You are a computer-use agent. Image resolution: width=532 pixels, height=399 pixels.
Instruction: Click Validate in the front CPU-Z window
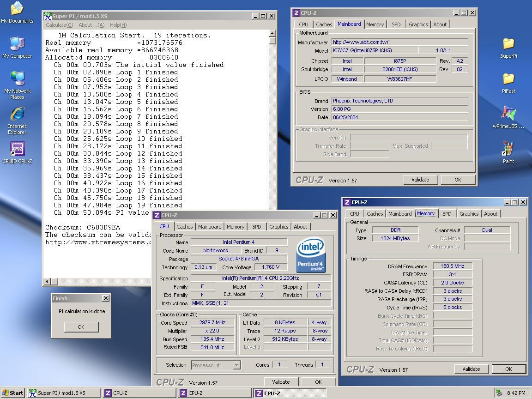click(x=281, y=382)
